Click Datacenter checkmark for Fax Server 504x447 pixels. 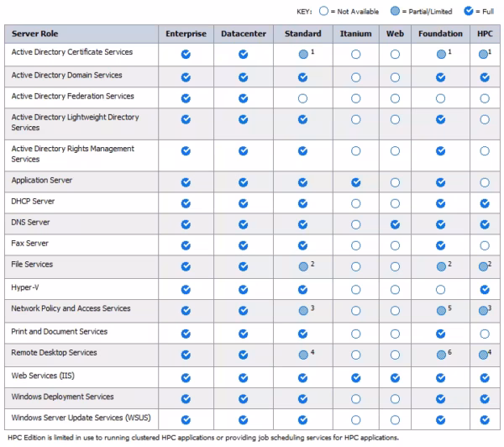244,244
